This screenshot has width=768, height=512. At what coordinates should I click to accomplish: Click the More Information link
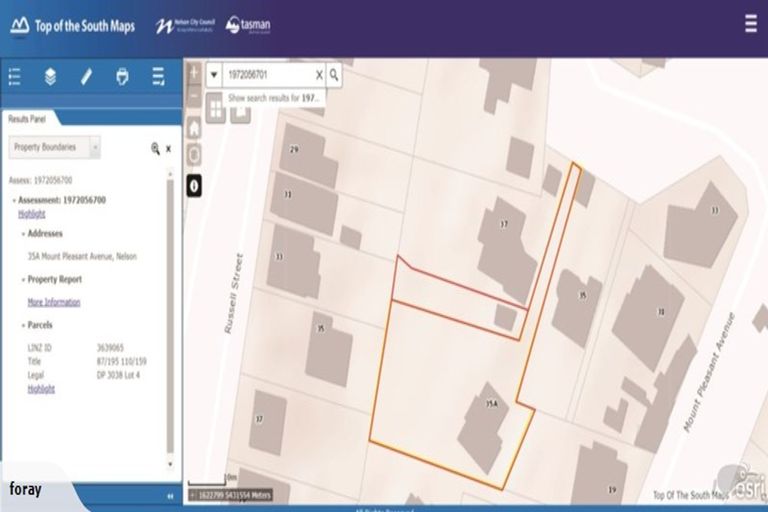click(x=54, y=302)
